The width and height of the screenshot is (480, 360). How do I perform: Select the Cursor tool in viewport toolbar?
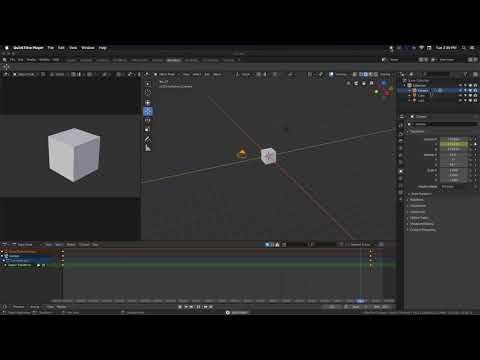tap(148, 92)
